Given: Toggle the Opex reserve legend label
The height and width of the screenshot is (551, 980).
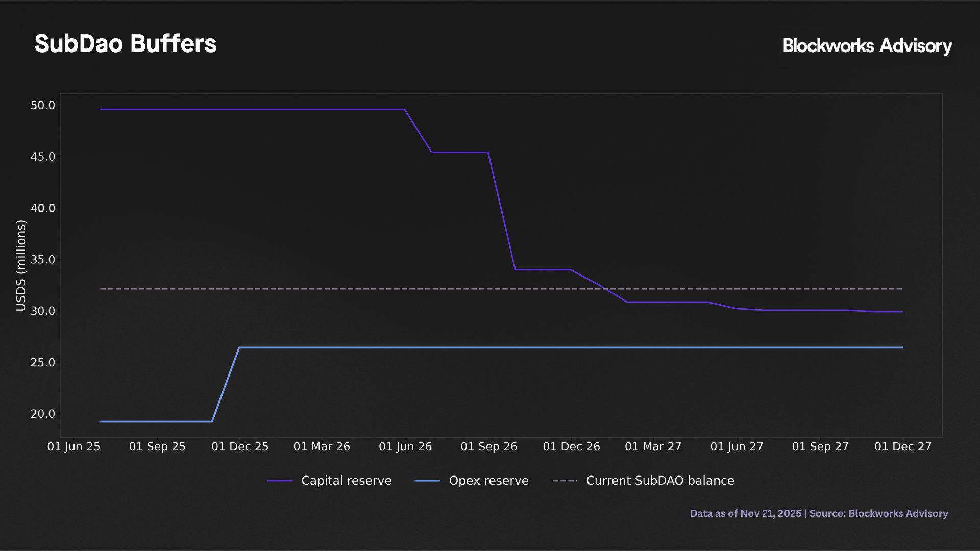Looking at the screenshot, I should click(488, 481).
